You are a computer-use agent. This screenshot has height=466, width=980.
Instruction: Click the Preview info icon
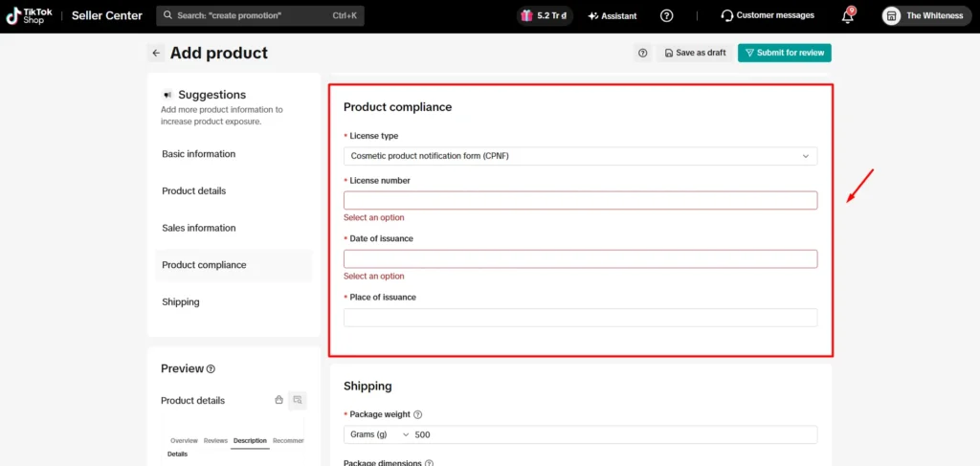coord(211,368)
